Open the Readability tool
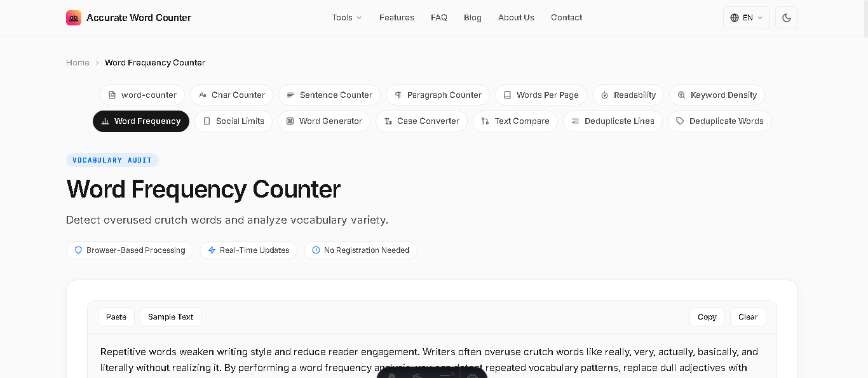868x378 pixels. point(628,95)
